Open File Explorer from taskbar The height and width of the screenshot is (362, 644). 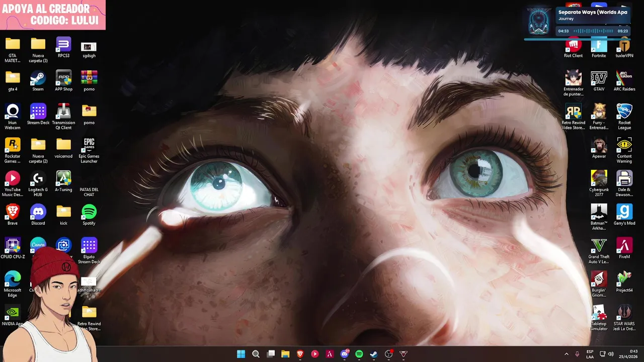point(285,354)
